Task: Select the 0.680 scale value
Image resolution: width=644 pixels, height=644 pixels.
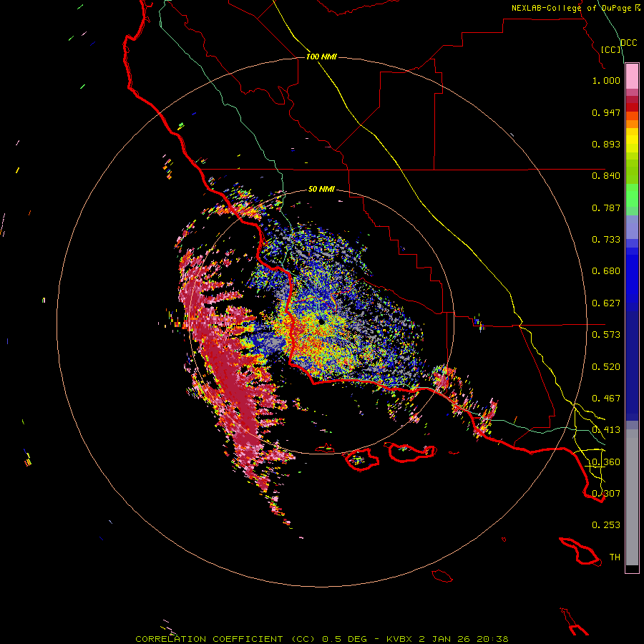Action: tap(606, 271)
